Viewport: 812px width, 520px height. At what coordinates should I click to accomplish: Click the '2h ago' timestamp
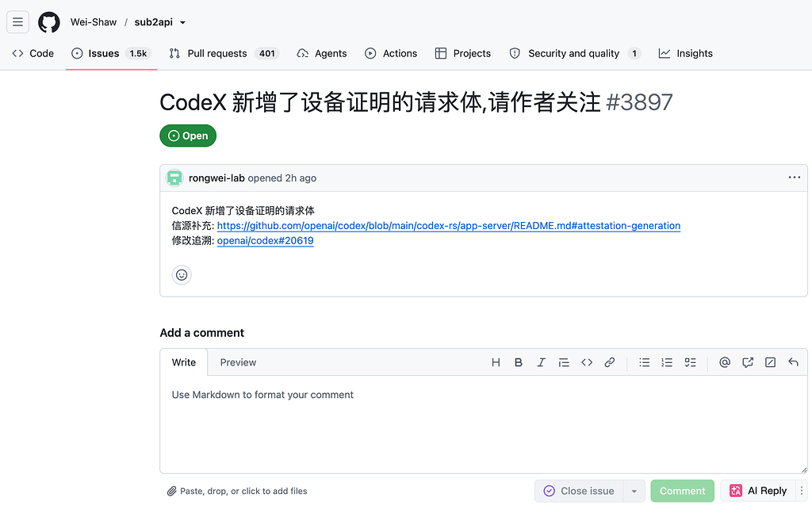pyautogui.click(x=301, y=178)
